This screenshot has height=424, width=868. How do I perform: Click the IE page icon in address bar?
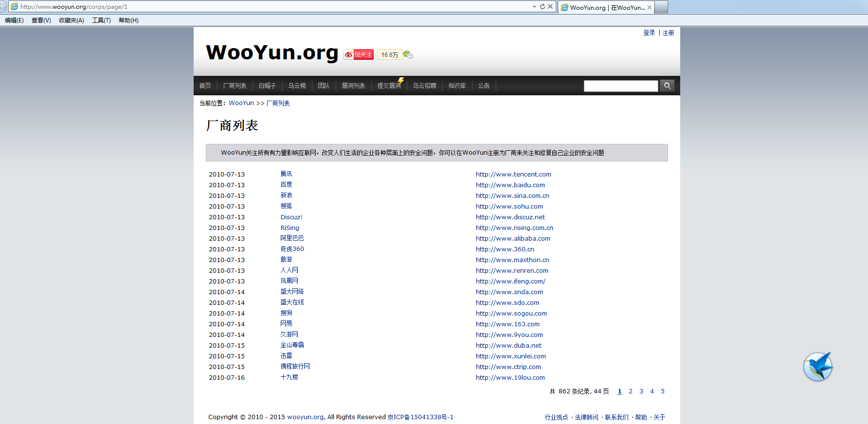[x=15, y=7]
